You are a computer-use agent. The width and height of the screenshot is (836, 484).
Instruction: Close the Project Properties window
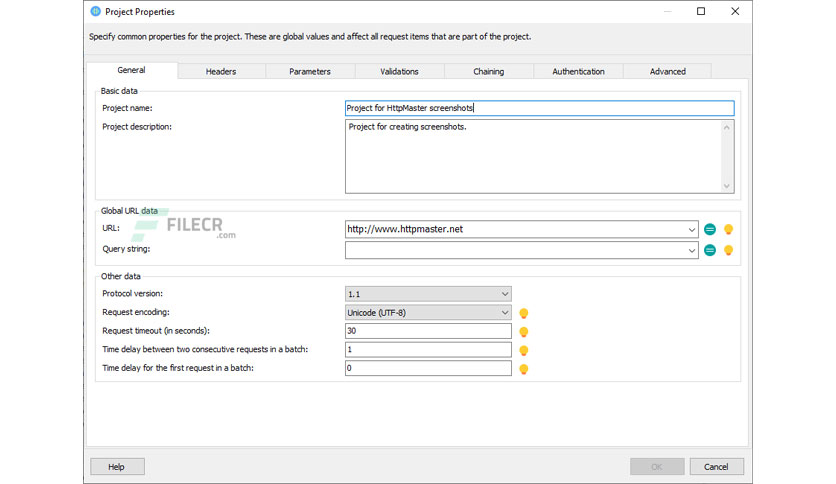click(x=735, y=11)
